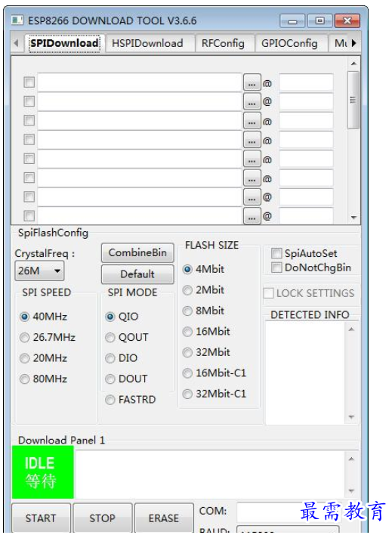
Task: Select QOUT SPI mode
Action: coord(127,338)
